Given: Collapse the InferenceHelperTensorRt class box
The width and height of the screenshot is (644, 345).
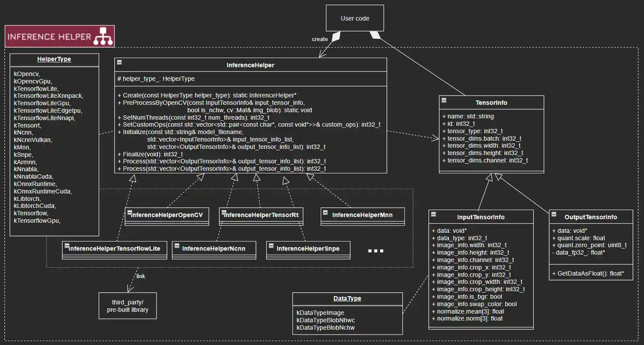Looking at the screenshot, I should point(223,213).
